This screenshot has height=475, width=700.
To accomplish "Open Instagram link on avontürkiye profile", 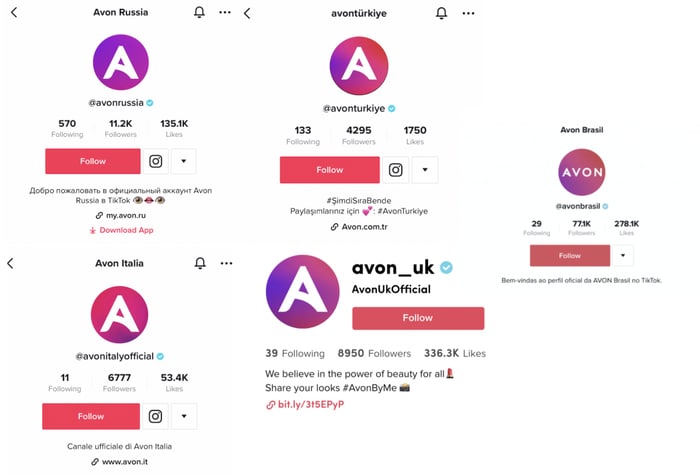I will click(x=396, y=170).
